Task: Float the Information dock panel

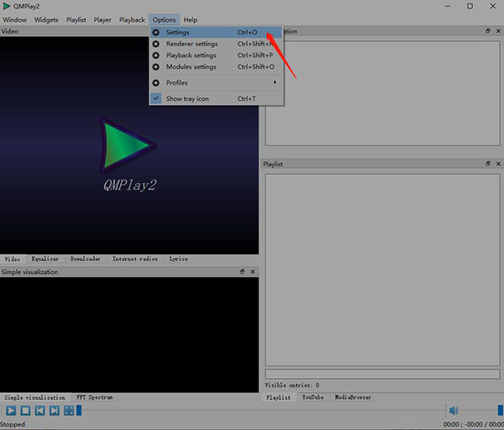Action: click(488, 30)
